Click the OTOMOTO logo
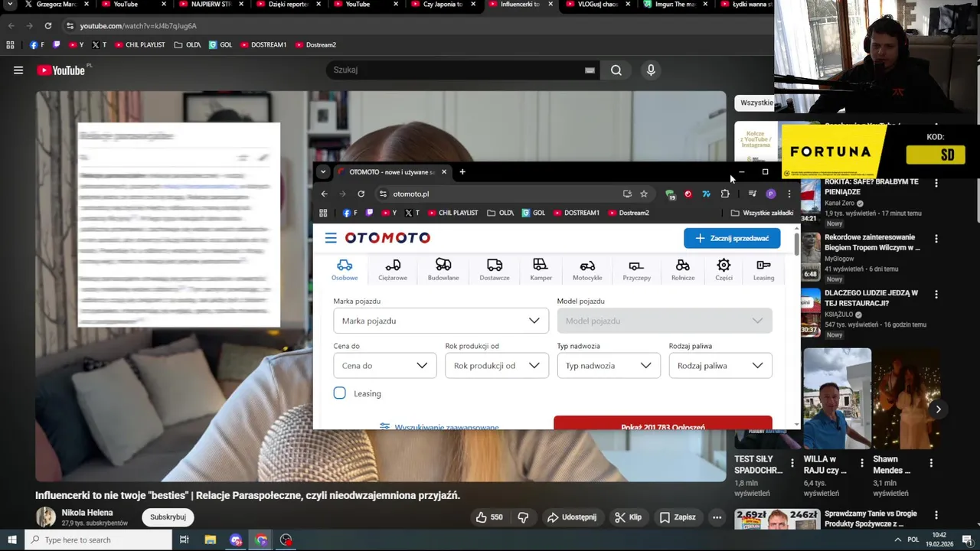980x551 pixels. (x=387, y=238)
